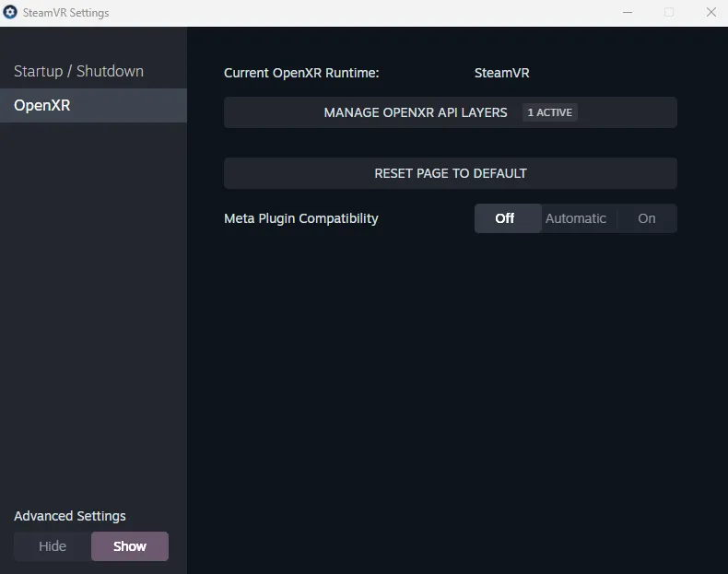
Task: Set Meta Plugin Compatibility to Off
Action: tap(505, 218)
